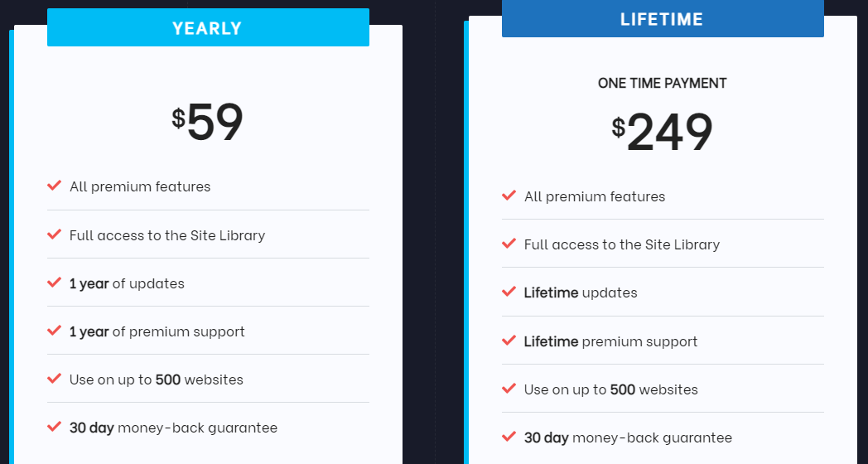Click checkmark by lifetime Site Library access

click(x=509, y=244)
